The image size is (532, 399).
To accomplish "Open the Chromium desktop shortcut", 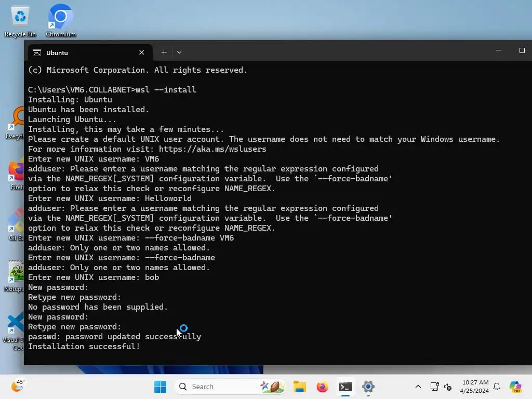I will click(x=61, y=21).
